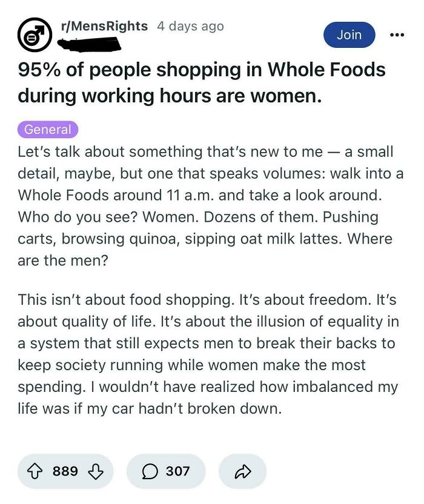Click the line starting 'Who do you see?'

(x=197, y=217)
